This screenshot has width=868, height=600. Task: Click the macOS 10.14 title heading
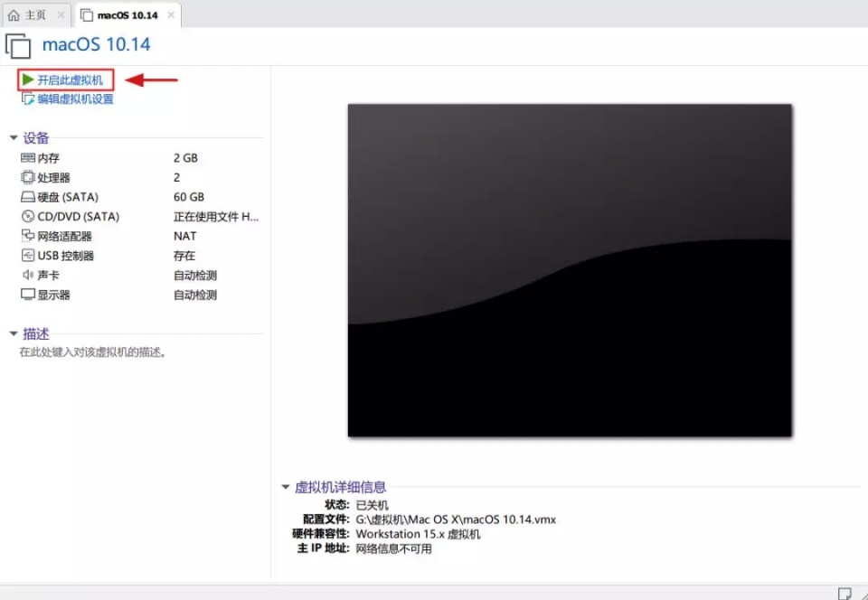click(x=97, y=45)
